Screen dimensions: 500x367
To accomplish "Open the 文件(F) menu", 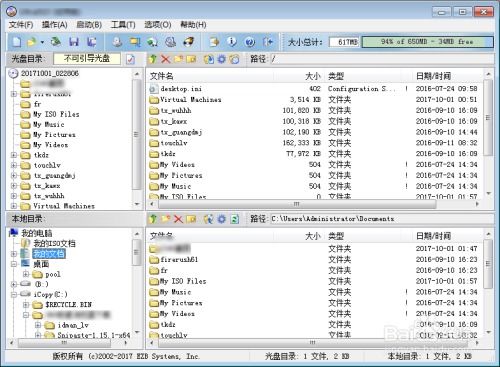I will pyautogui.click(x=21, y=25).
